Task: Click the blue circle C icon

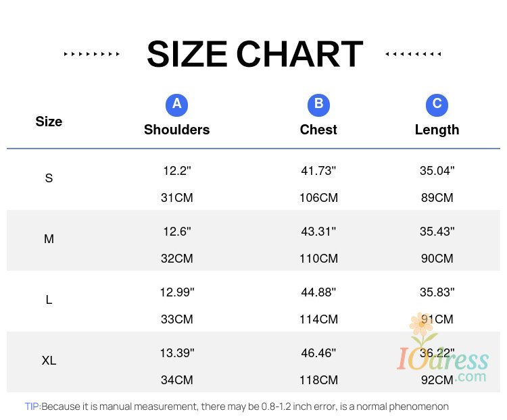Action: point(437,104)
